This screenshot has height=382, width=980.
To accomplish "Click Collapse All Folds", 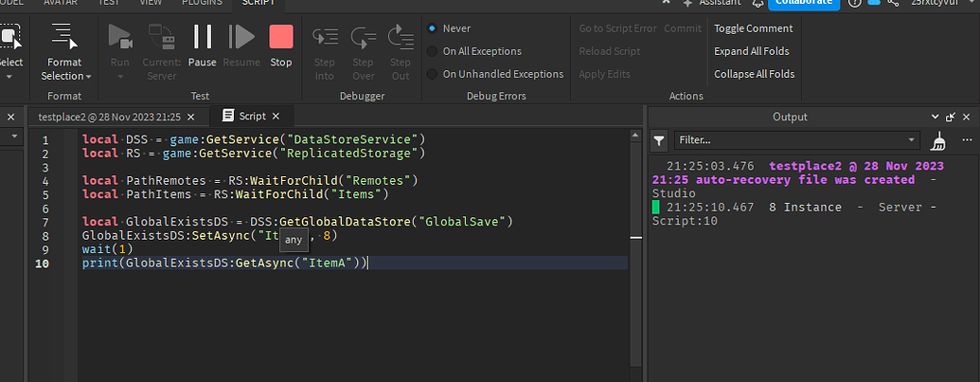I will pos(755,74).
